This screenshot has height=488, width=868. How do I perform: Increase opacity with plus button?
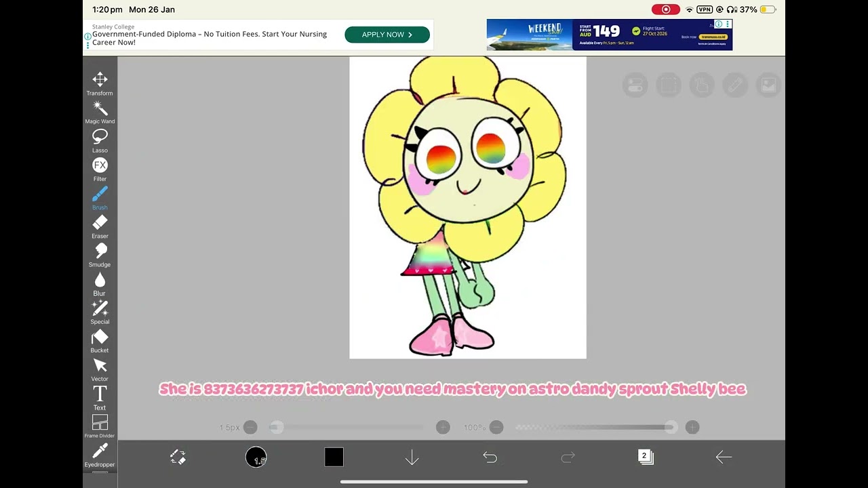692,427
